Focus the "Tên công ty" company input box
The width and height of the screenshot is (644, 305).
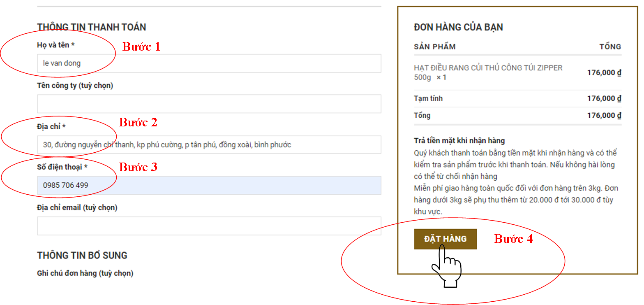(x=209, y=104)
